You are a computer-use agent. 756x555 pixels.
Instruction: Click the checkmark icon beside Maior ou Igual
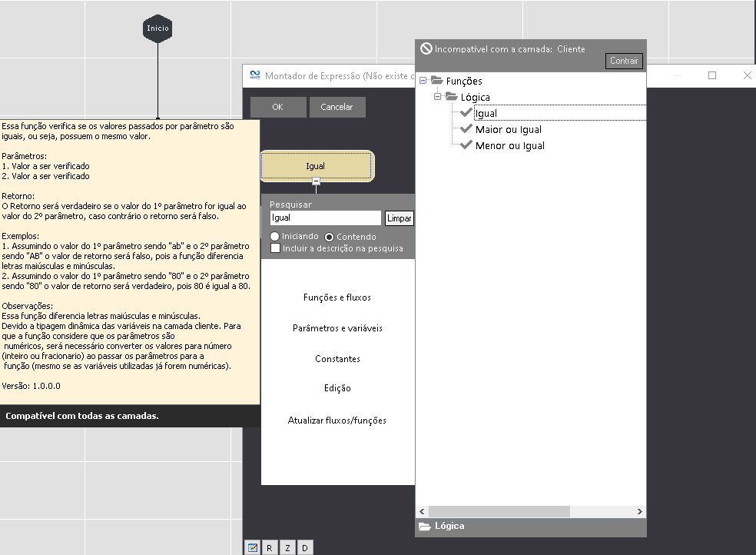click(466, 129)
